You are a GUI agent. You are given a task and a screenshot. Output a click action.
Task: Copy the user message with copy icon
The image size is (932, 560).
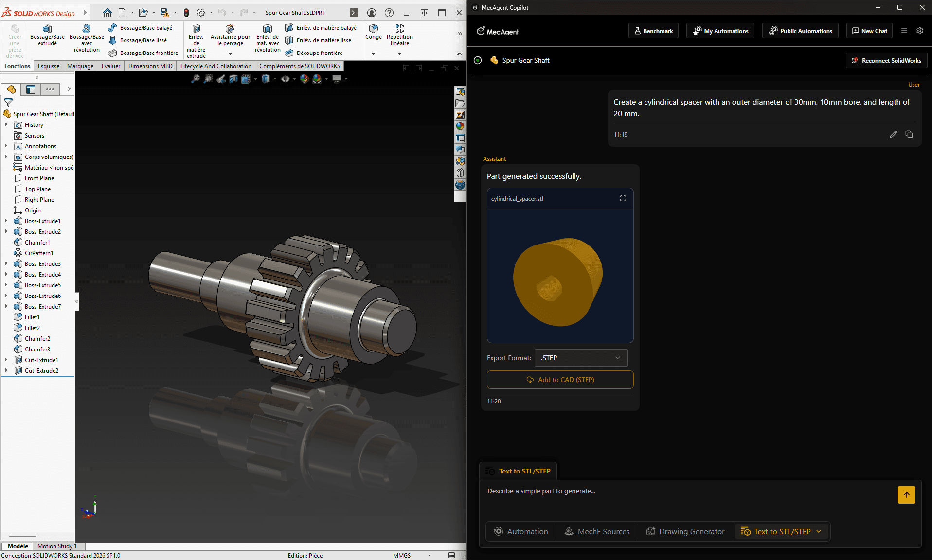909,134
